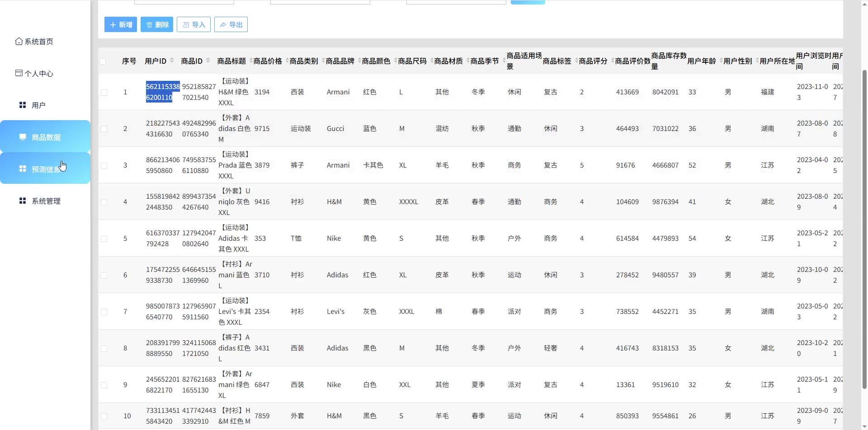The height and width of the screenshot is (430, 868).
Task: Click the review count cell '850393'
Action: 627,416
